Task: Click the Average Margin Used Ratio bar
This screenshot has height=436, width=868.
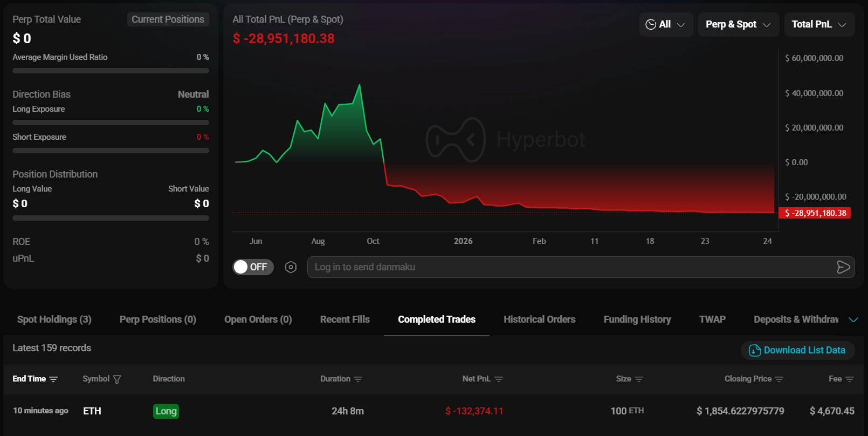Action: [111, 71]
